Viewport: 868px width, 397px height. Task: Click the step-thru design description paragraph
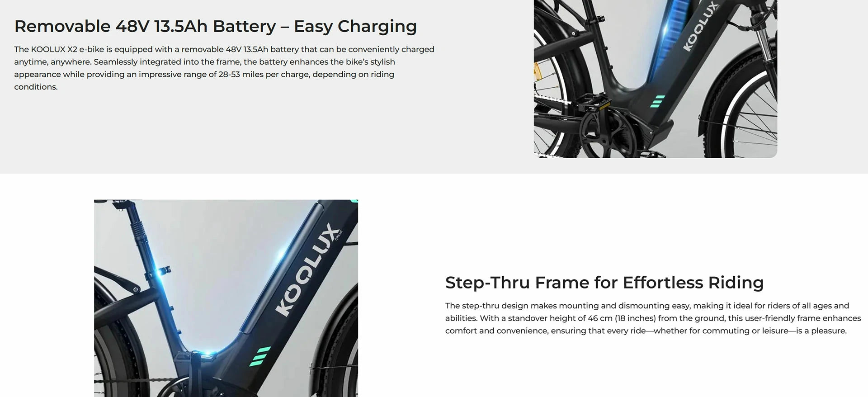coord(653,318)
